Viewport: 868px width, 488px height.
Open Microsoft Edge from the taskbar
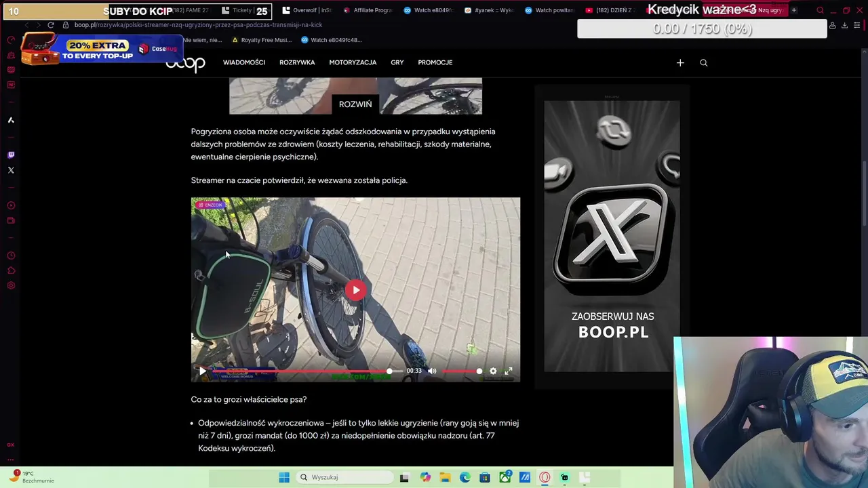click(465, 477)
